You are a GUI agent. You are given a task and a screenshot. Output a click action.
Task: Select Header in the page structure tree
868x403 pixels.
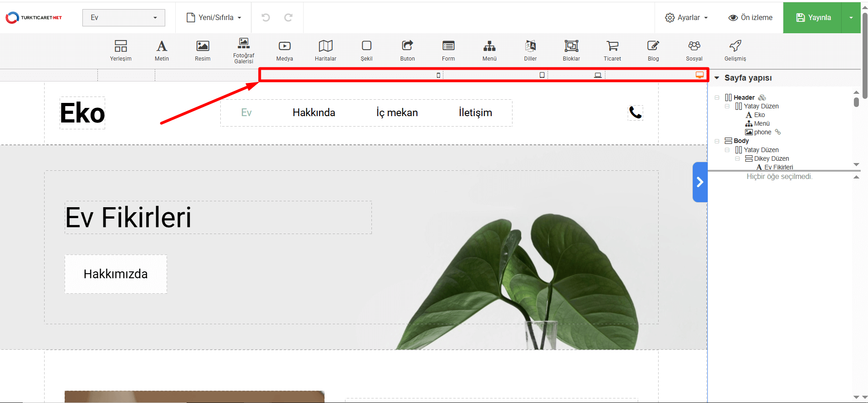click(744, 97)
